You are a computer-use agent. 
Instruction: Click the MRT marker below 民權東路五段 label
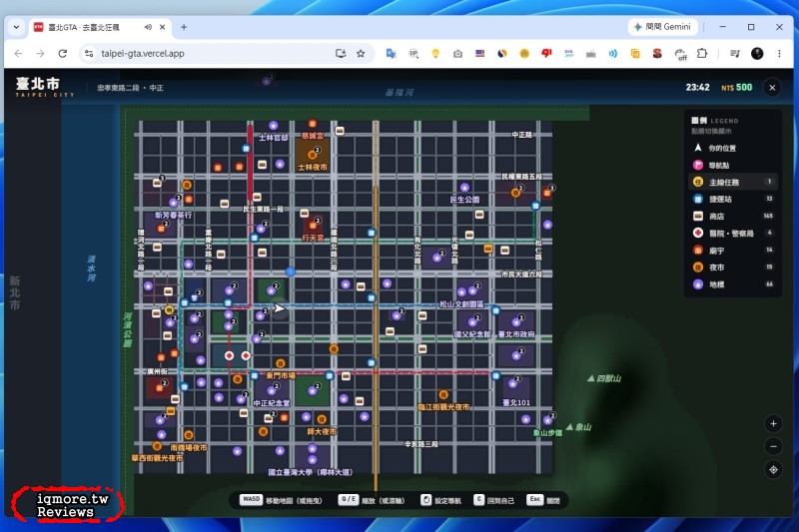[535, 206]
